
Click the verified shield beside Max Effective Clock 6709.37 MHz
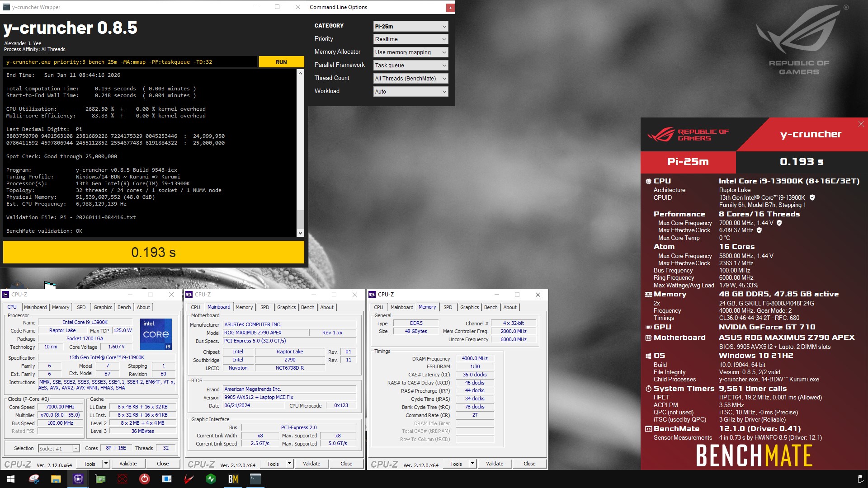759,230
